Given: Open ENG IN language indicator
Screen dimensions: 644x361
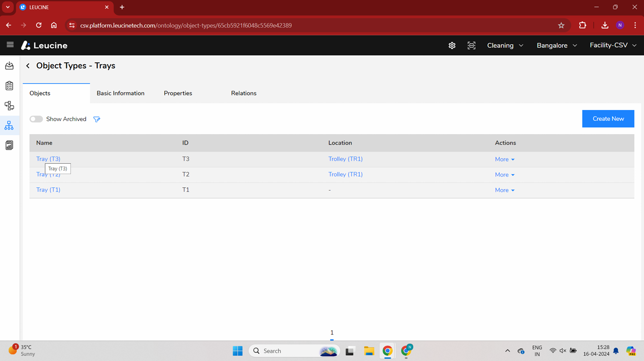Looking at the screenshot, I should tap(537, 350).
